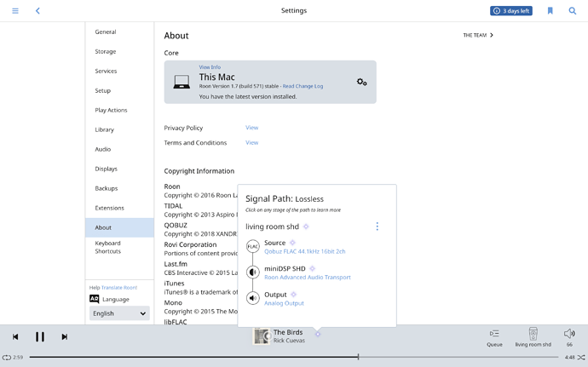Pause the current track

click(40, 336)
